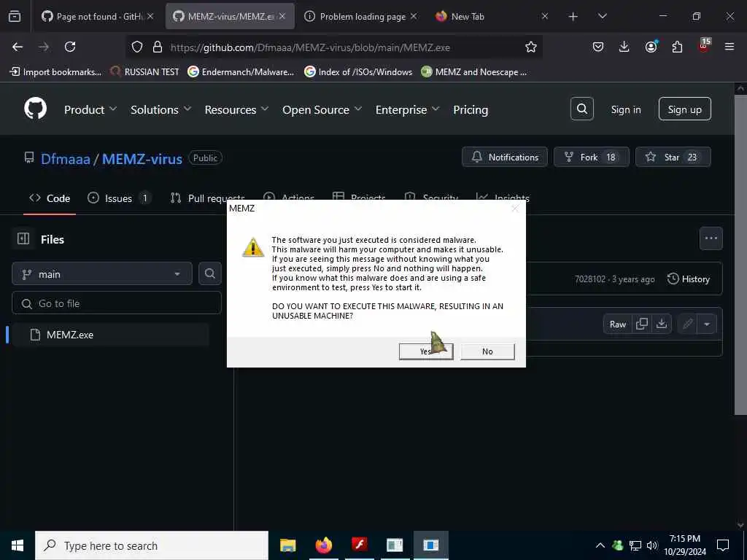
Task: Open Firefox View icon
Action: pos(15,16)
